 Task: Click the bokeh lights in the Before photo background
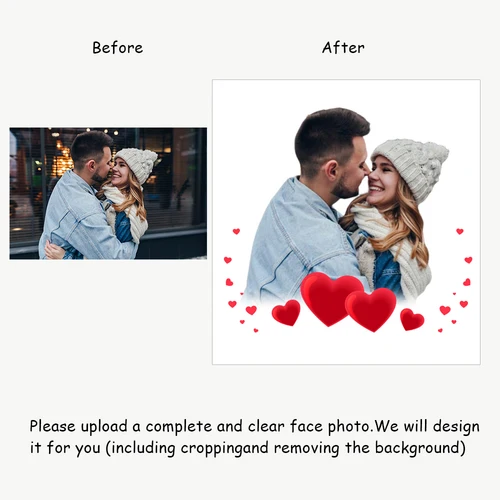pyautogui.click(x=63, y=158)
